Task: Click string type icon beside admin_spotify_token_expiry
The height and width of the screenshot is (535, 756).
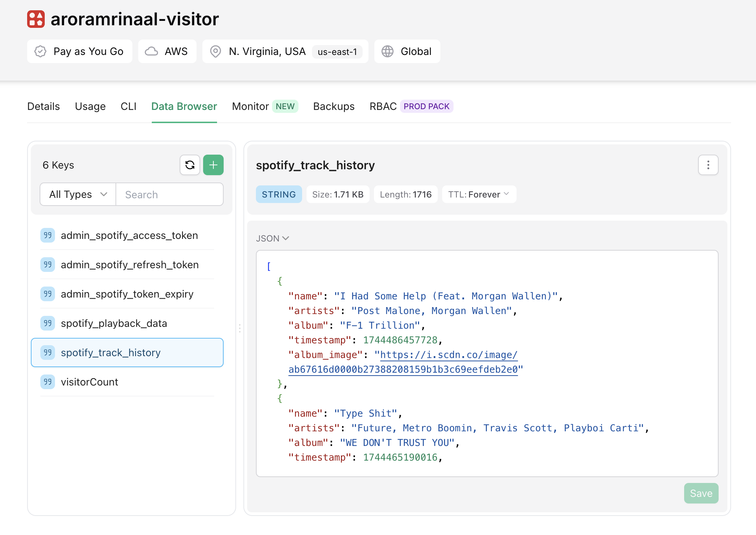Action: (x=48, y=294)
